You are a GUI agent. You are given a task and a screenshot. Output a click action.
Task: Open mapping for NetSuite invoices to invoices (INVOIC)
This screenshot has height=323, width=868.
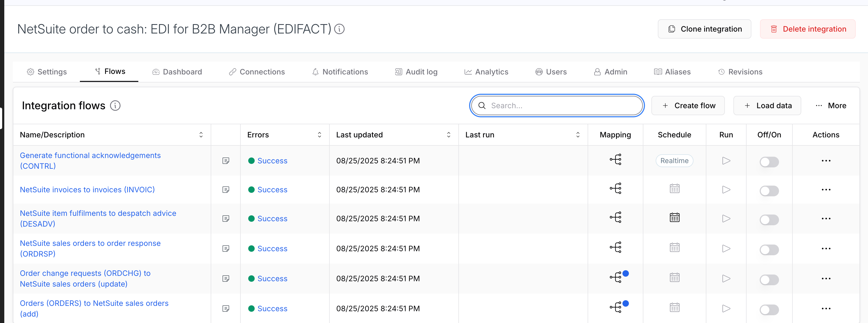pyautogui.click(x=615, y=189)
